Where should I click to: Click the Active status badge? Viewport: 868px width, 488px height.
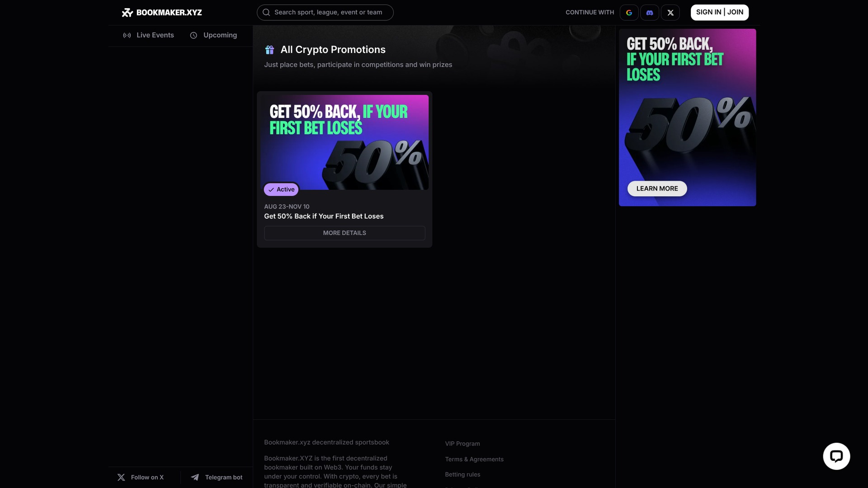pyautogui.click(x=281, y=189)
